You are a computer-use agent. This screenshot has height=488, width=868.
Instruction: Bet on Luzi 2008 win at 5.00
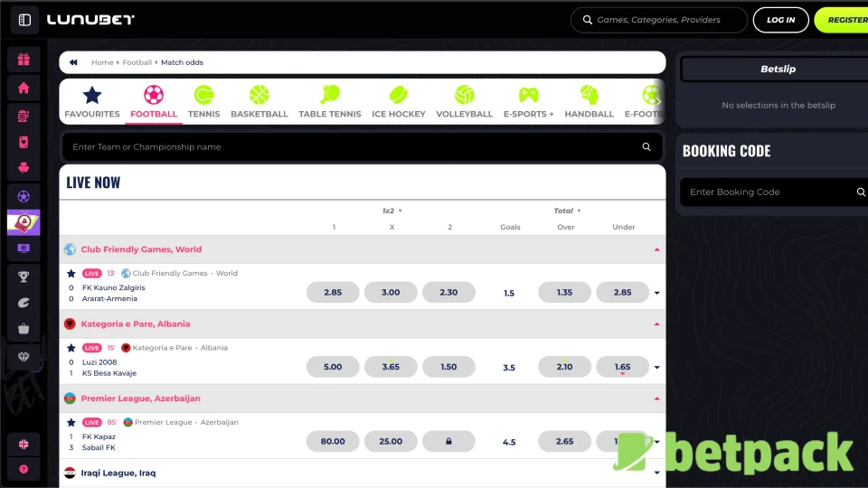tap(333, 367)
